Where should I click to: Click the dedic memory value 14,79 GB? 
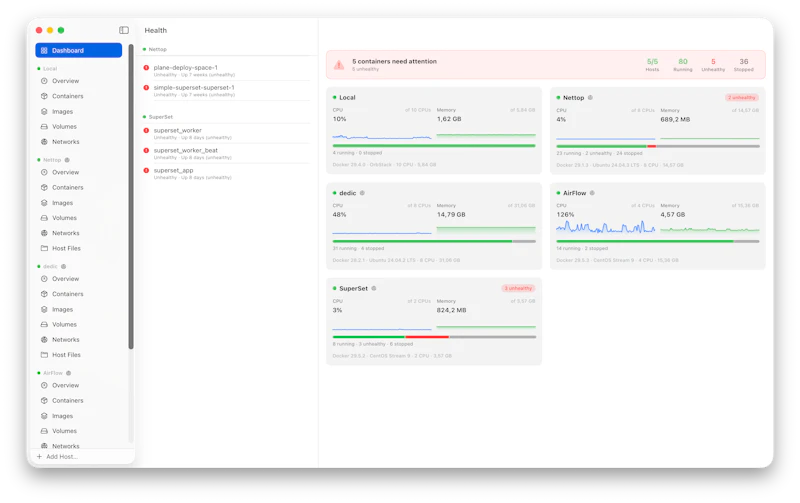coord(451,215)
